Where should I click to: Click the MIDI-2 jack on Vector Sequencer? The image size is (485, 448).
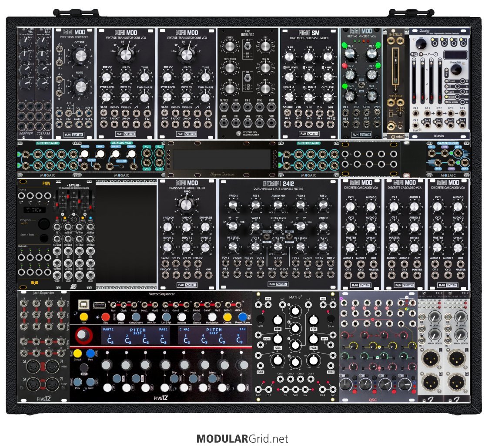pos(238,305)
